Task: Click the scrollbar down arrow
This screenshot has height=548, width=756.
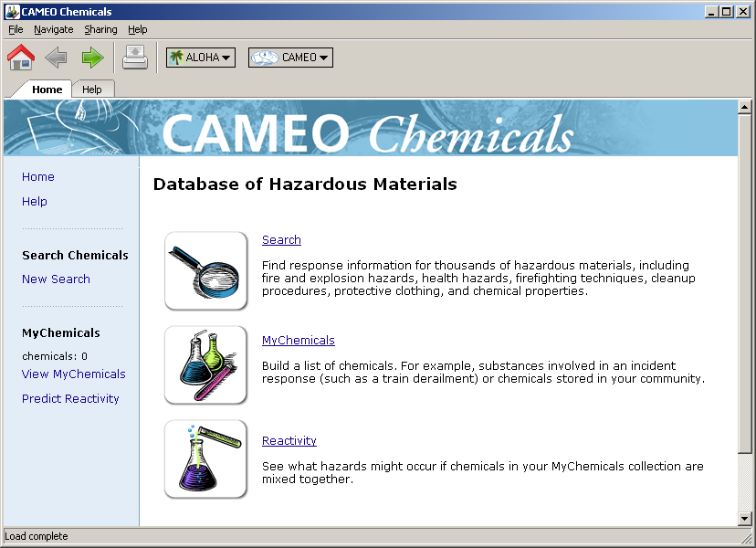Action: (744, 519)
